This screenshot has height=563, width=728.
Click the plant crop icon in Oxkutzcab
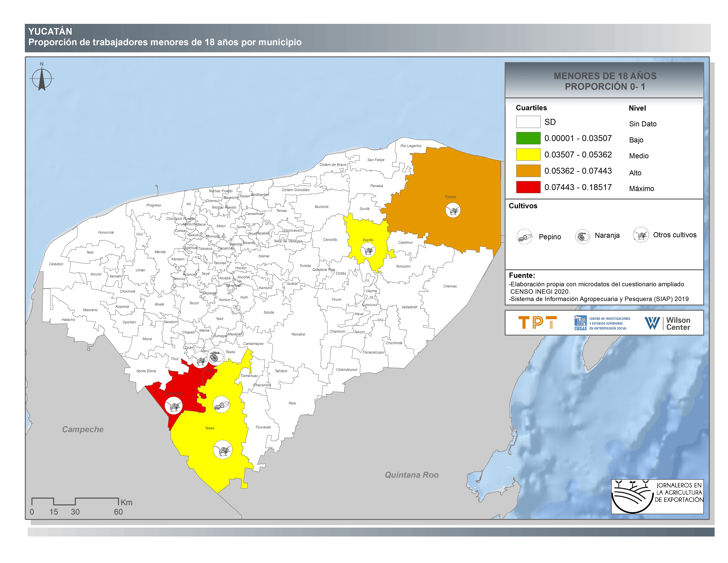[x=174, y=406]
